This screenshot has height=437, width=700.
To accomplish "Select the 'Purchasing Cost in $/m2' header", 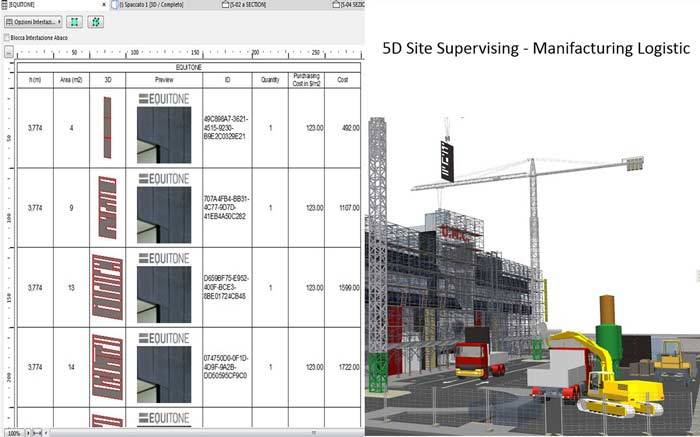I will (306, 80).
